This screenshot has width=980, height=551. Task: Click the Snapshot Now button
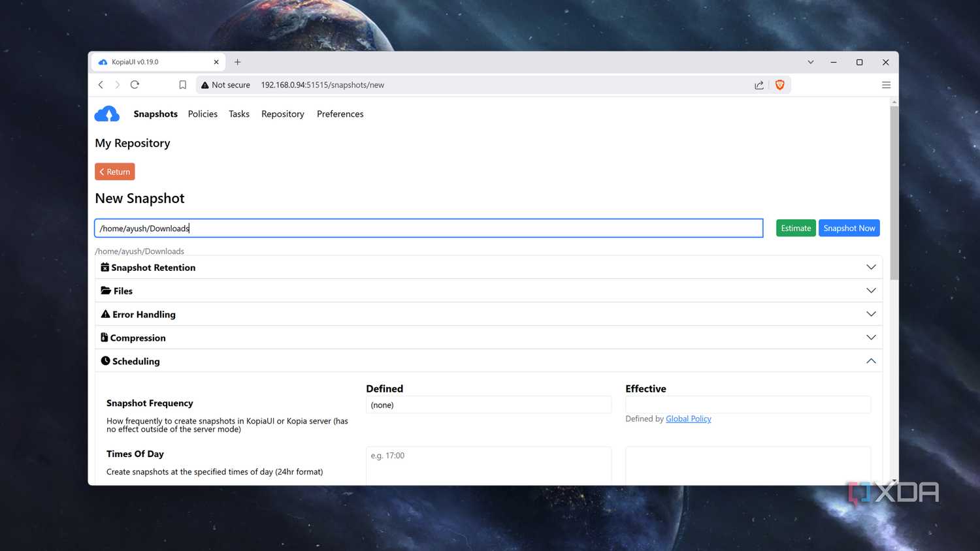click(849, 228)
